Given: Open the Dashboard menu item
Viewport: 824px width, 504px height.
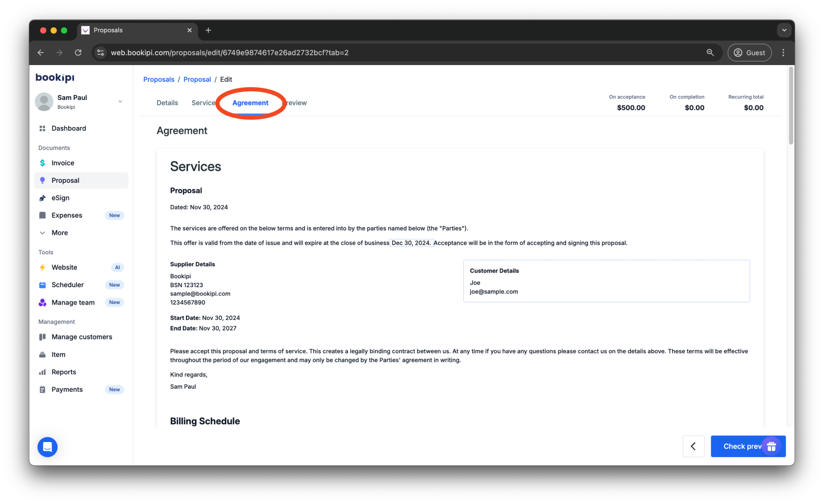Looking at the screenshot, I should pos(81,128).
